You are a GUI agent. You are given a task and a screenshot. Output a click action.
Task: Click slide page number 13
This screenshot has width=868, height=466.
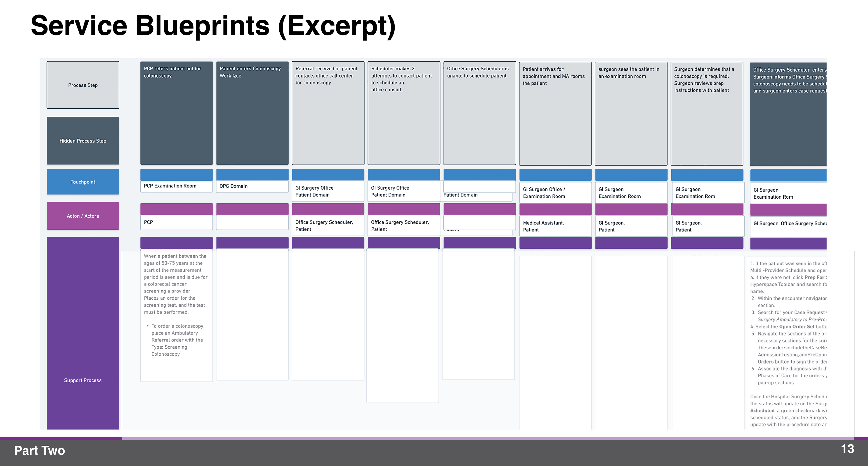[x=847, y=449]
